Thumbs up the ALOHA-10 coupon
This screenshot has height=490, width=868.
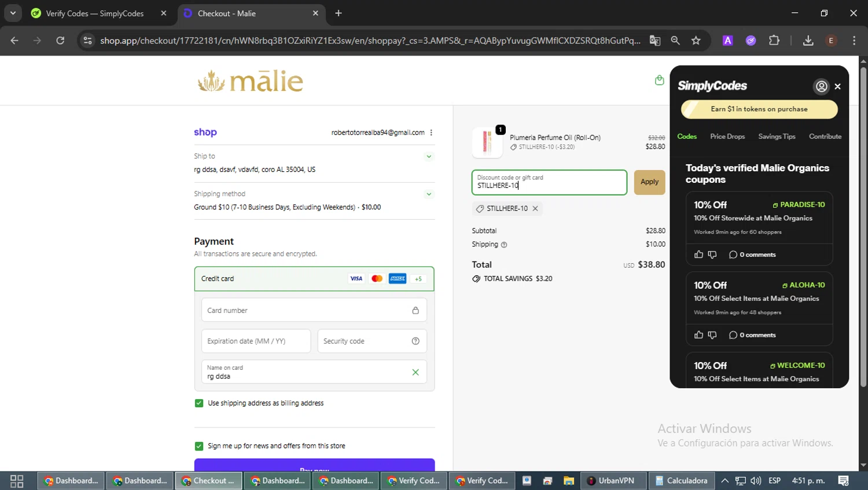698,335
